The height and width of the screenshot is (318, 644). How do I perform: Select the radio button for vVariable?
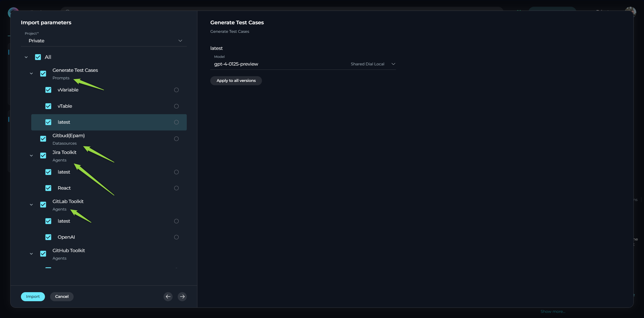[176, 90]
